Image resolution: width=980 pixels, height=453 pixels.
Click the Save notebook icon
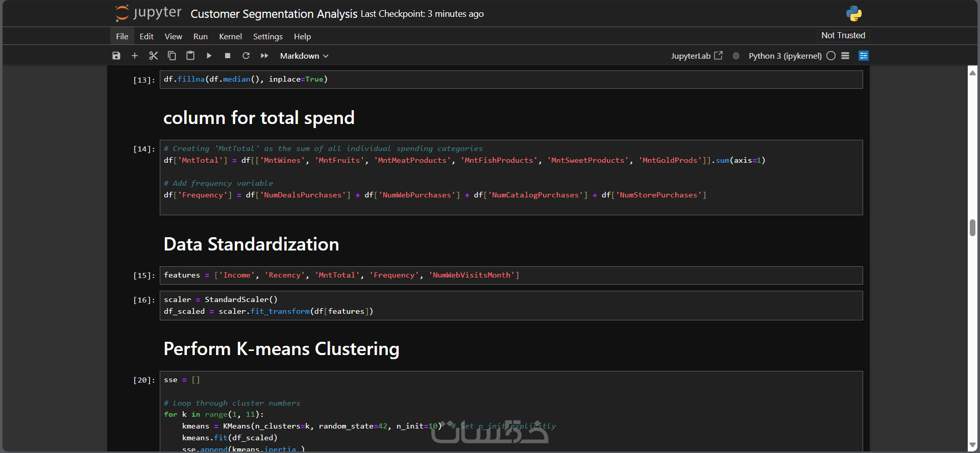[116, 56]
